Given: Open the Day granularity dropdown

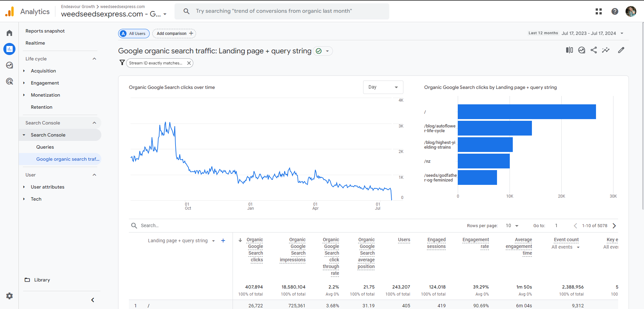Looking at the screenshot, I should pyautogui.click(x=383, y=87).
